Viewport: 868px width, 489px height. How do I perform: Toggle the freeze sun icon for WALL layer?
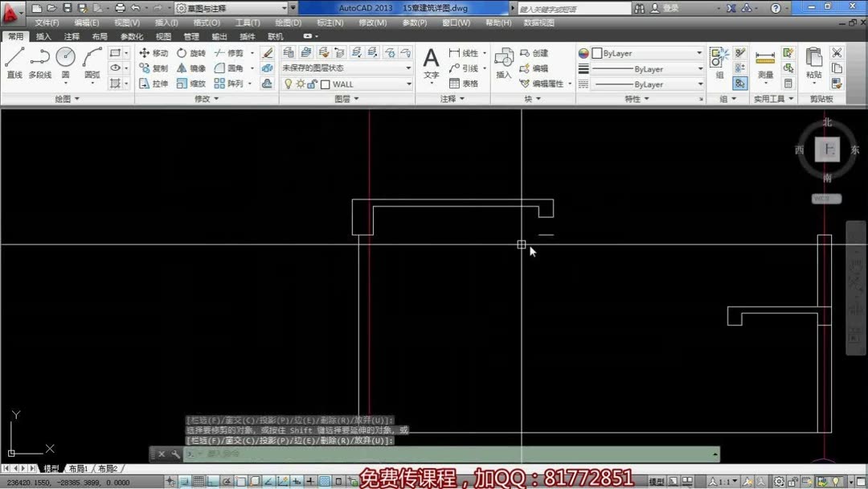pyautogui.click(x=301, y=84)
